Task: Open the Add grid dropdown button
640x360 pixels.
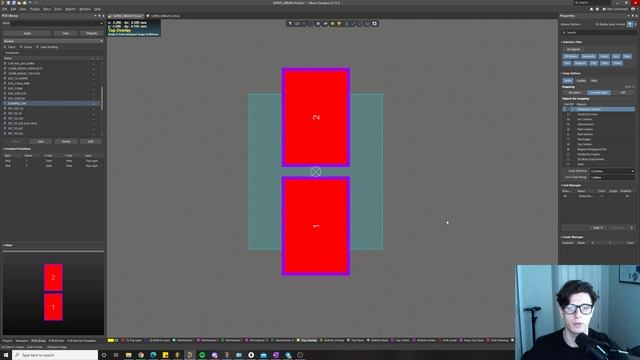Action: [597, 228]
